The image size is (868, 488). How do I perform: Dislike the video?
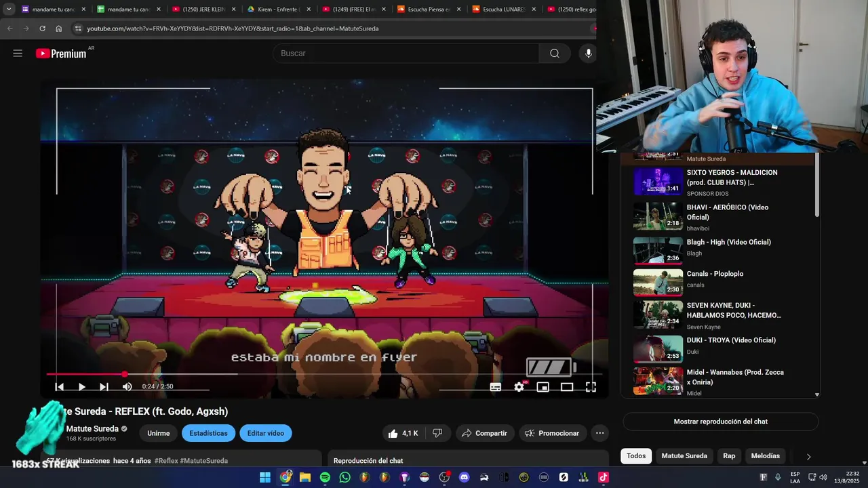point(437,433)
